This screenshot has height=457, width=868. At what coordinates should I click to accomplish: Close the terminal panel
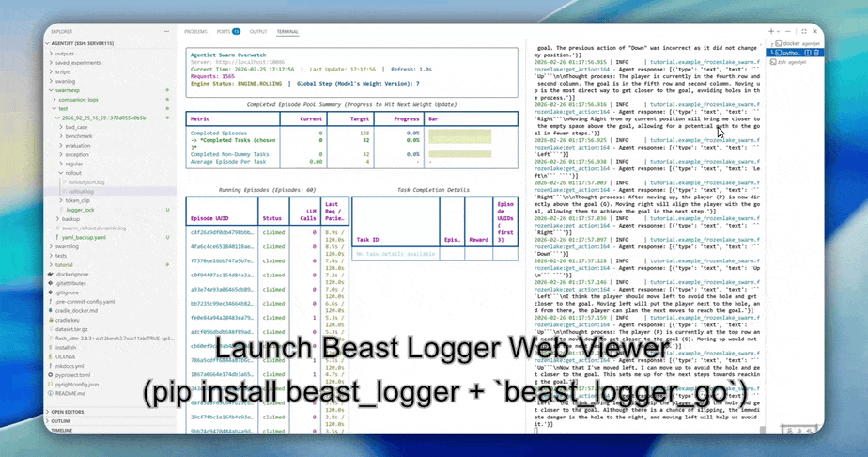click(x=815, y=32)
